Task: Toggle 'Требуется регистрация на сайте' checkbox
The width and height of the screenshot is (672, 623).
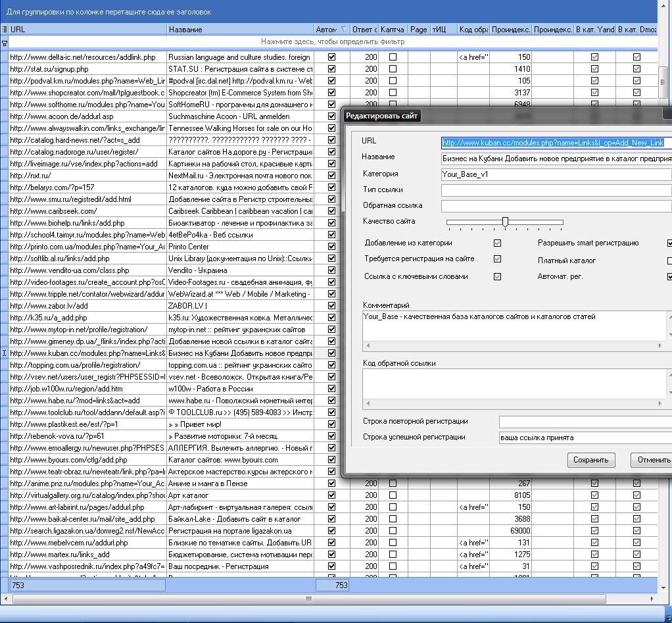Action: point(498,260)
